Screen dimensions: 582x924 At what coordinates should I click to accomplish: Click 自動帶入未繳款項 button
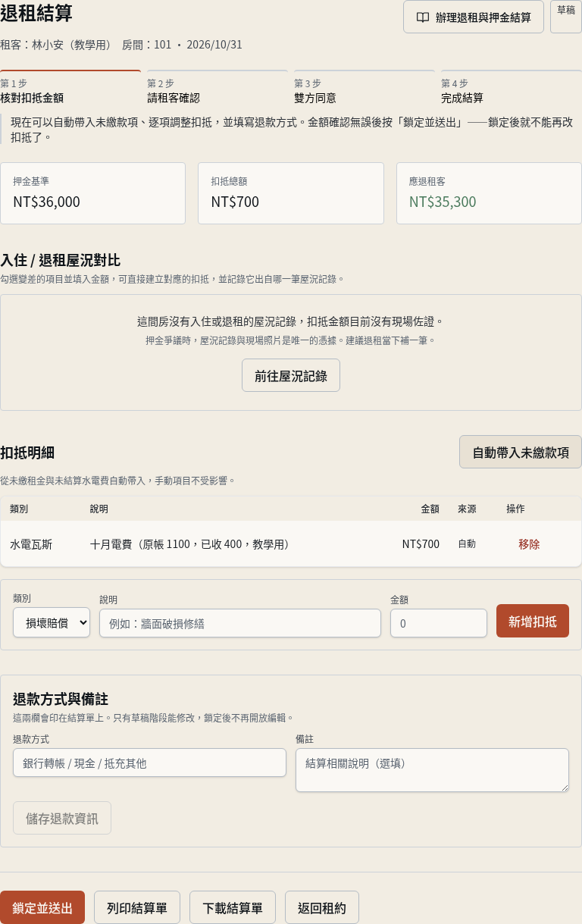click(x=521, y=452)
